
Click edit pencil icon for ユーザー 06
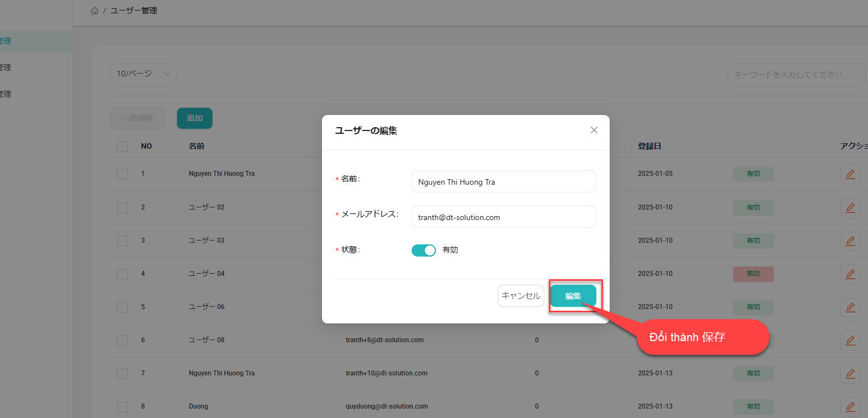pyautogui.click(x=850, y=307)
